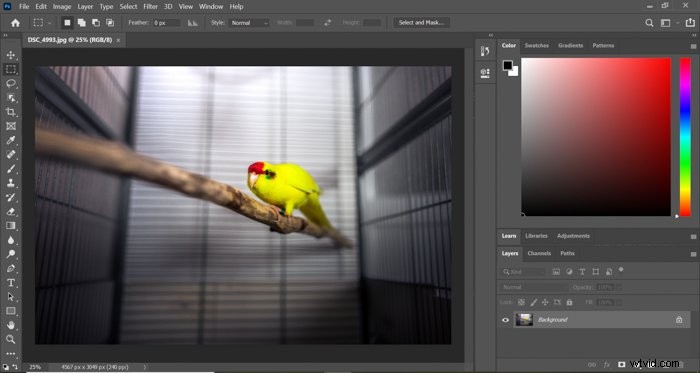This screenshot has width=700, height=373.
Task: Select the Eyedropper tool
Action: 11,140
